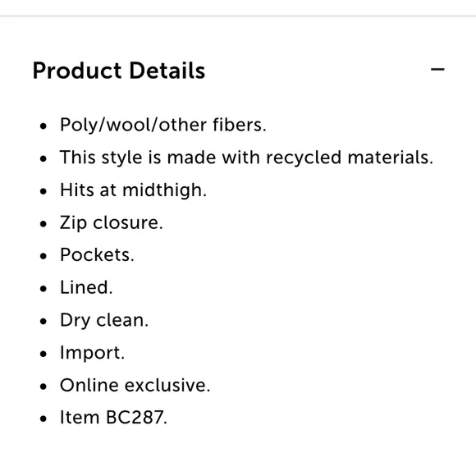Click the bullet beside Item BC287
The width and height of the screenshot is (476, 476).
click(43, 419)
